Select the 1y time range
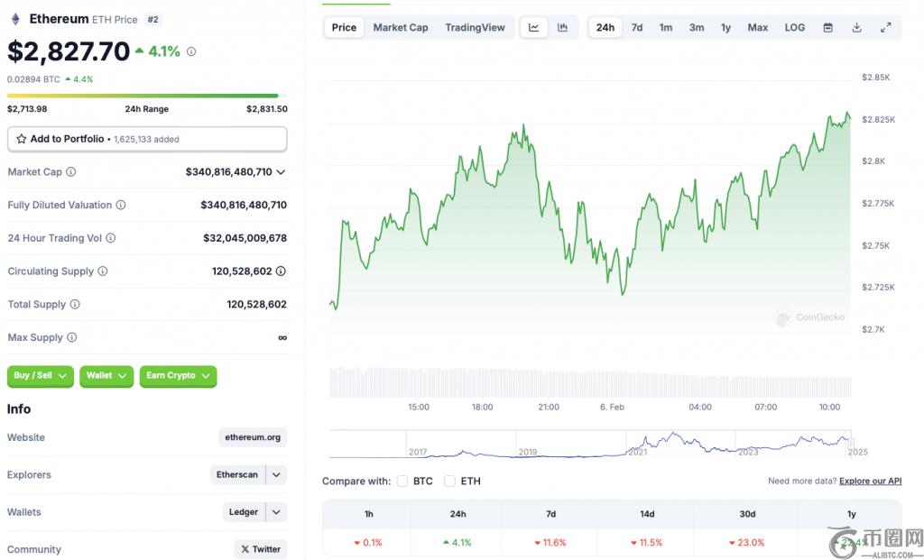This screenshot has height=560, width=924. 726,28
